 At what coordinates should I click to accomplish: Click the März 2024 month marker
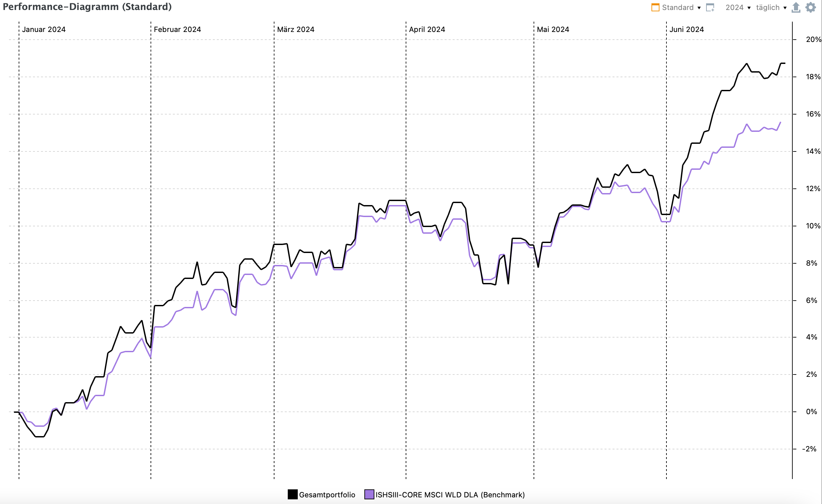[295, 29]
